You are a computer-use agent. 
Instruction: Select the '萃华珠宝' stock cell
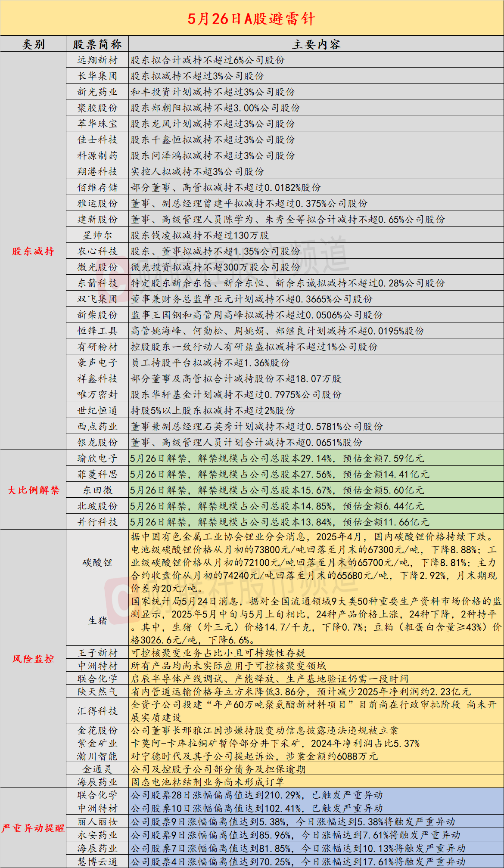pos(97,124)
